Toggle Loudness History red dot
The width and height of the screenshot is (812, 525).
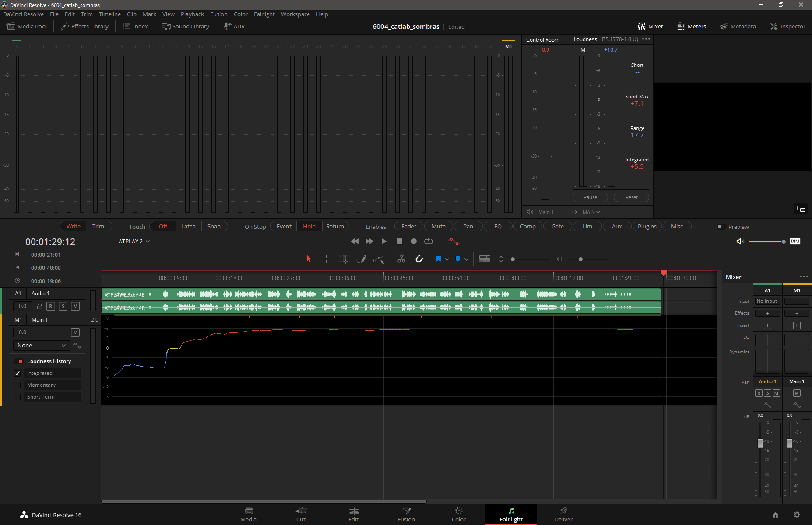coord(21,361)
